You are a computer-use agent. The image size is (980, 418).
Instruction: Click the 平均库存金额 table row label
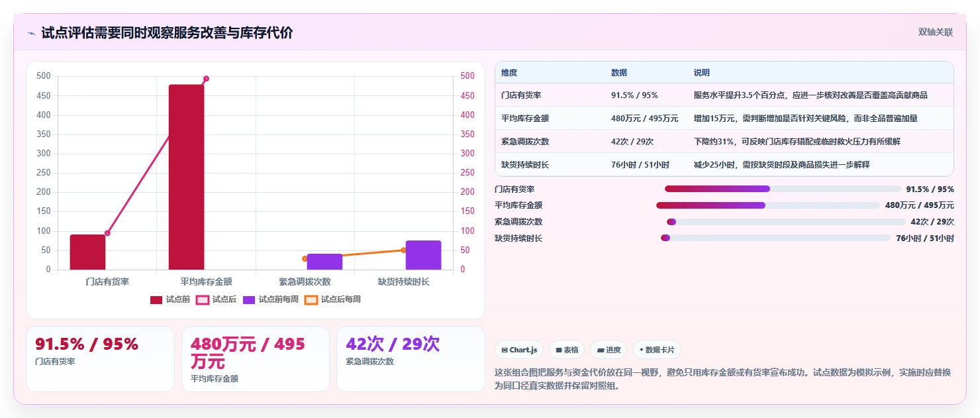point(525,119)
